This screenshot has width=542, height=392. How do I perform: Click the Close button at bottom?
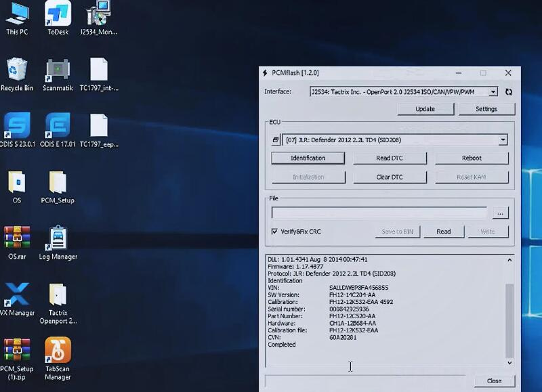pos(495,380)
